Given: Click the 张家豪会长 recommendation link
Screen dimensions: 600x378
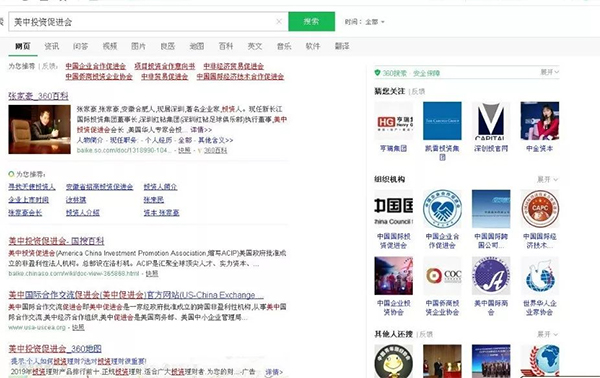Looking at the screenshot, I should (x=25, y=212).
